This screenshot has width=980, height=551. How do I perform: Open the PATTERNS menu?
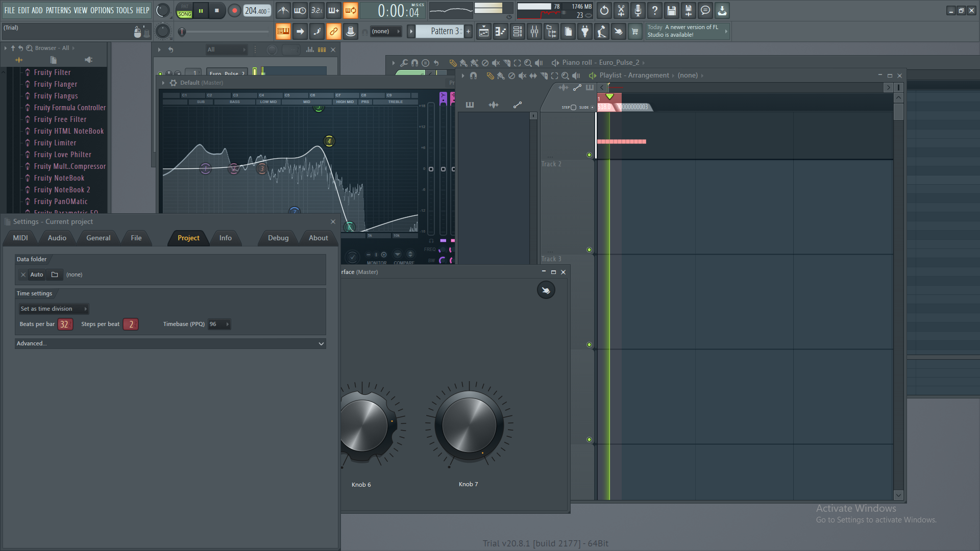point(58,10)
